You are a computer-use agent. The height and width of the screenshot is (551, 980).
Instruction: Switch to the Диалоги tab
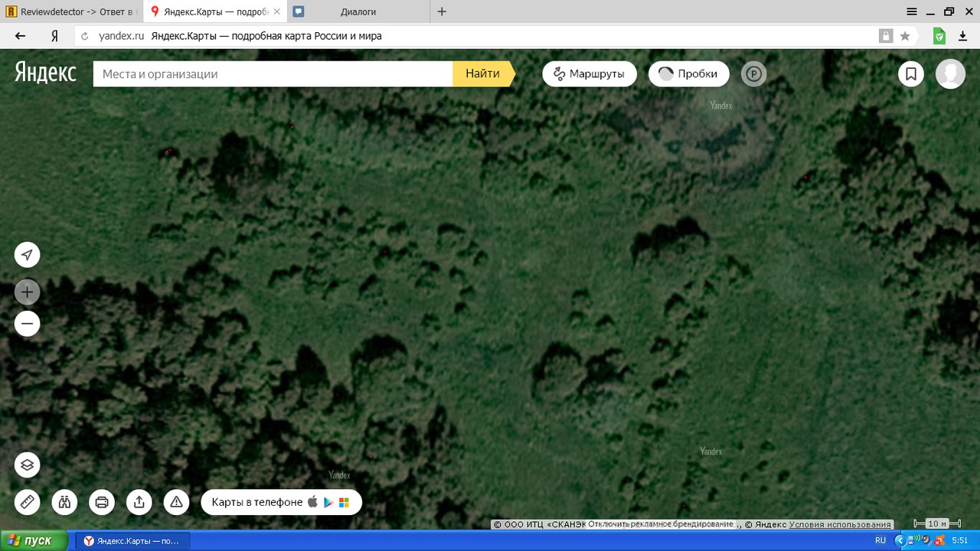click(358, 11)
